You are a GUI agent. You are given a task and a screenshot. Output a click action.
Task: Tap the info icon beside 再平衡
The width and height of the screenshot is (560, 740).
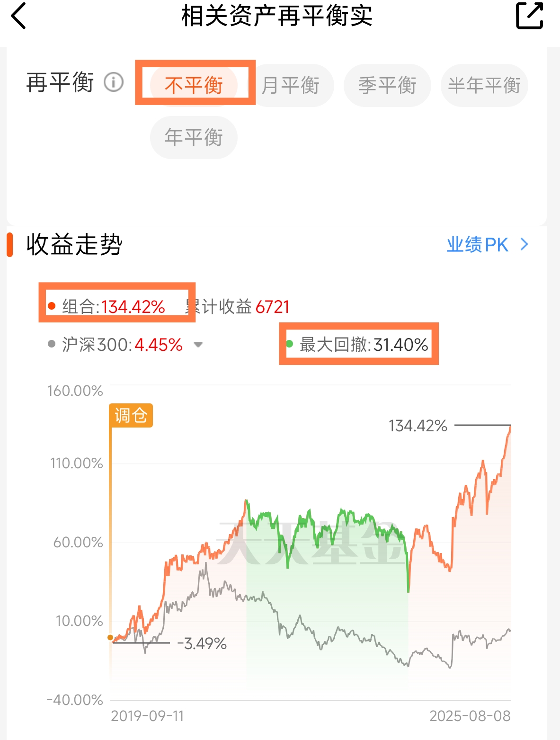[x=114, y=82]
